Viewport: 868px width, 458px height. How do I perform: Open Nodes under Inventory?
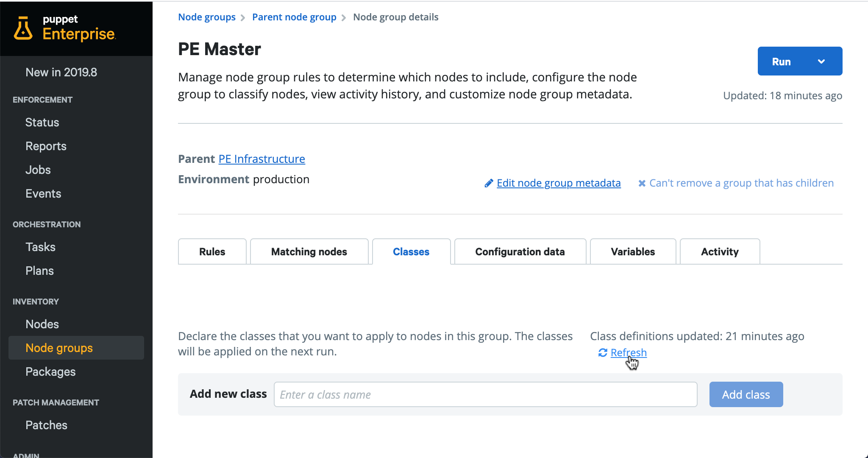(x=42, y=324)
